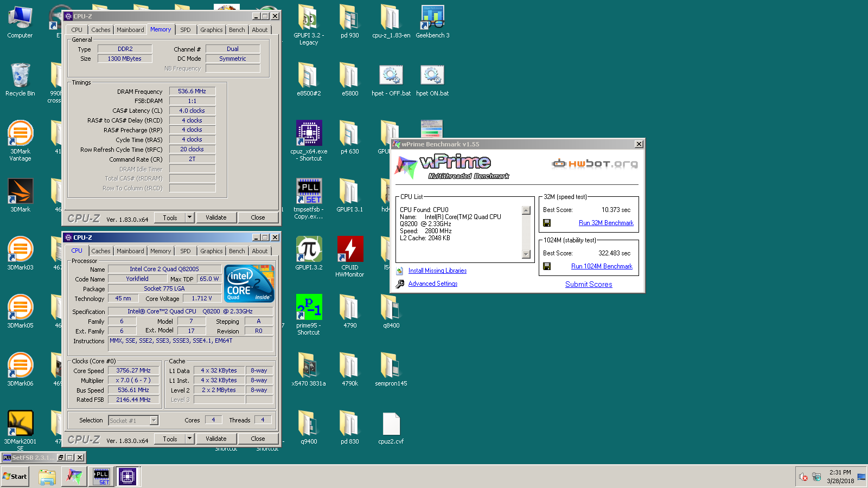Screen dimensions: 868x488
Task: Select Graphics tab in upper CPU-Z window
Action: click(211, 30)
